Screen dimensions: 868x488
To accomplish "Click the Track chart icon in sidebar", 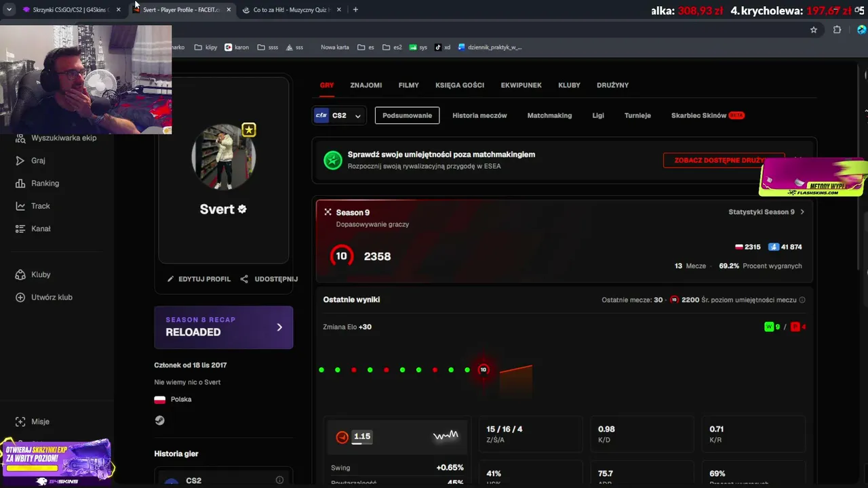I will pyautogui.click(x=20, y=206).
